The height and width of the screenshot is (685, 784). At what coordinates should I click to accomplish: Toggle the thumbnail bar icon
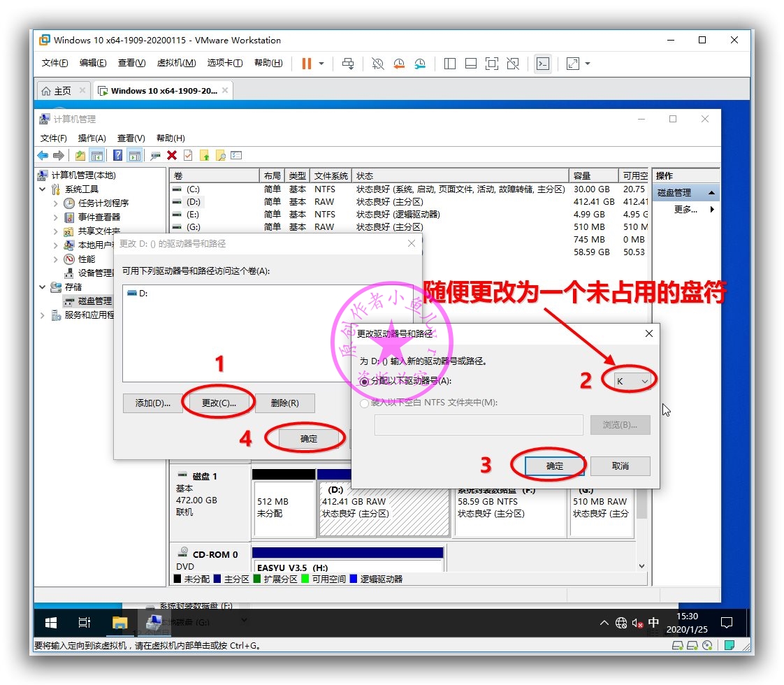click(470, 64)
